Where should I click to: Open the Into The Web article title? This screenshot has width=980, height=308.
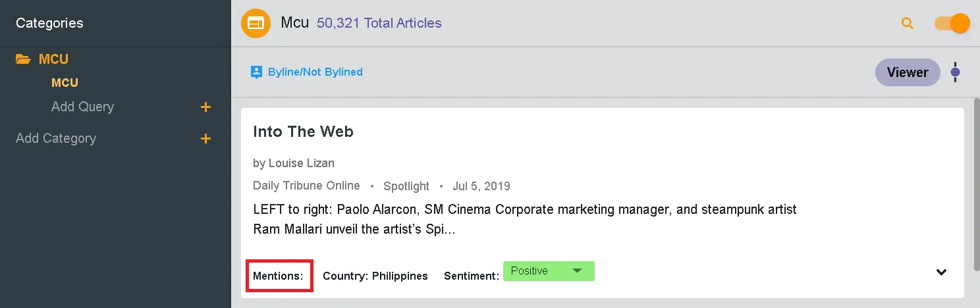(303, 132)
